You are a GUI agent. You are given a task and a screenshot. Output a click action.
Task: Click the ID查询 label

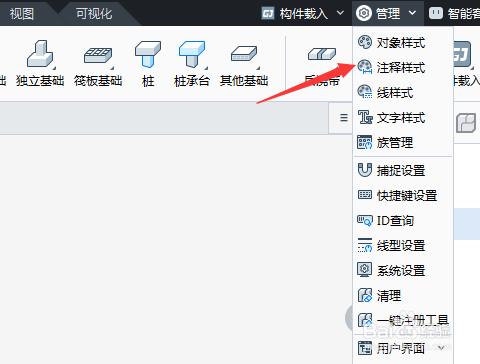pyautogui.click(x=395, y=221)
